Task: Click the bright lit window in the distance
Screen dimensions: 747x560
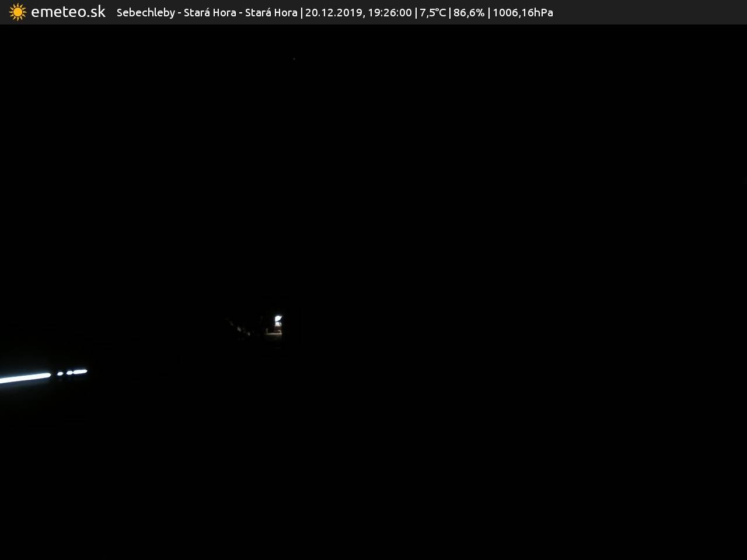Action: point(278,320)
